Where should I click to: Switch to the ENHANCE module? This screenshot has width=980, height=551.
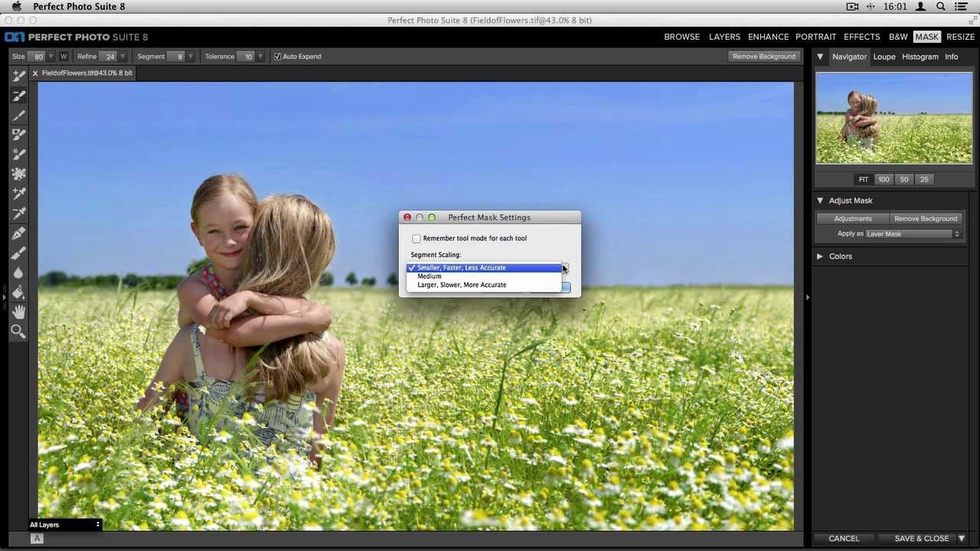pyautogui.click(x=769, y=37)
